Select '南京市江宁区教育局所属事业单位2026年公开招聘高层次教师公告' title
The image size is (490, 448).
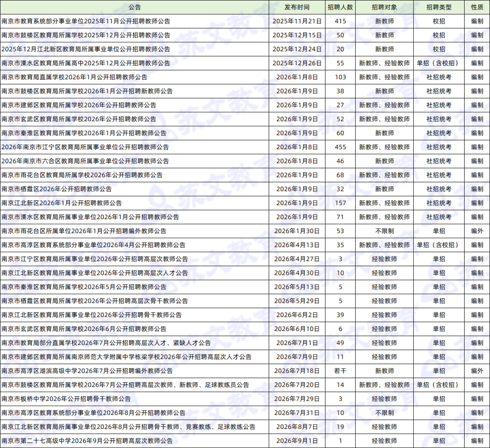click(95, 259)
